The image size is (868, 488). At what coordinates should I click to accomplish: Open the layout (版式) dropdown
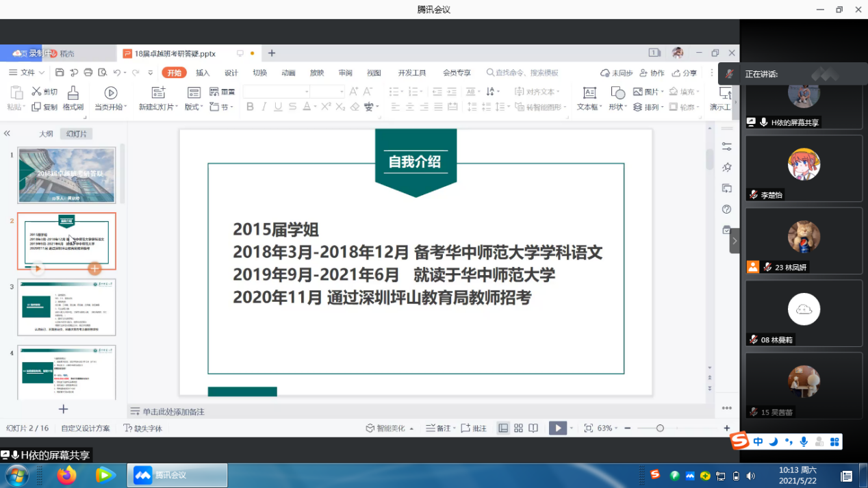[194, 107]
